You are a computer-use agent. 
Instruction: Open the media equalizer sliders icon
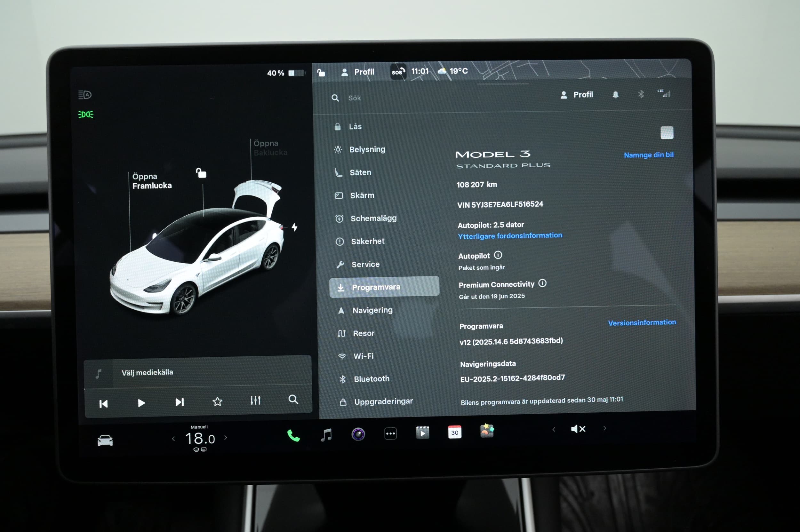pos(255,400)
